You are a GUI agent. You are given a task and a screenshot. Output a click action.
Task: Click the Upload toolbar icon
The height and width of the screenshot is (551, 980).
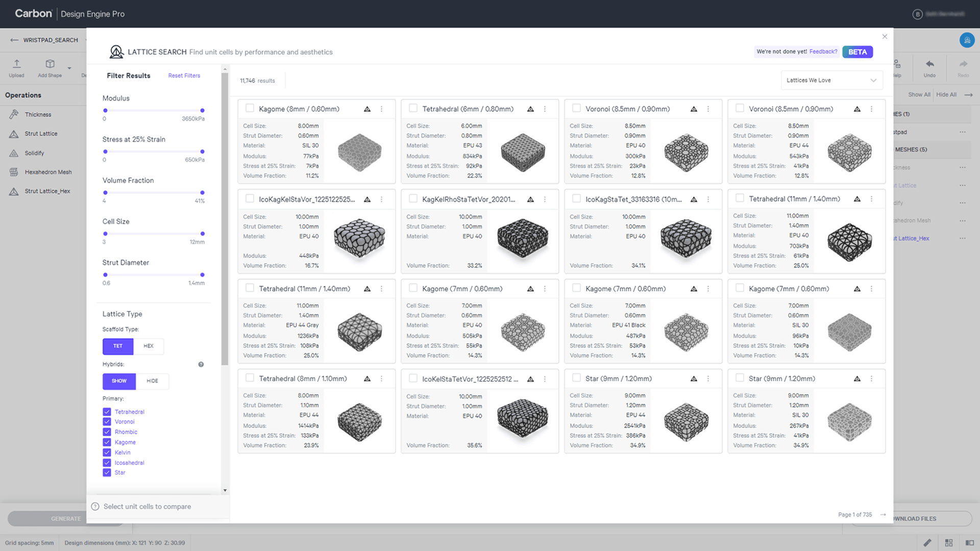(x=16, y=64)
